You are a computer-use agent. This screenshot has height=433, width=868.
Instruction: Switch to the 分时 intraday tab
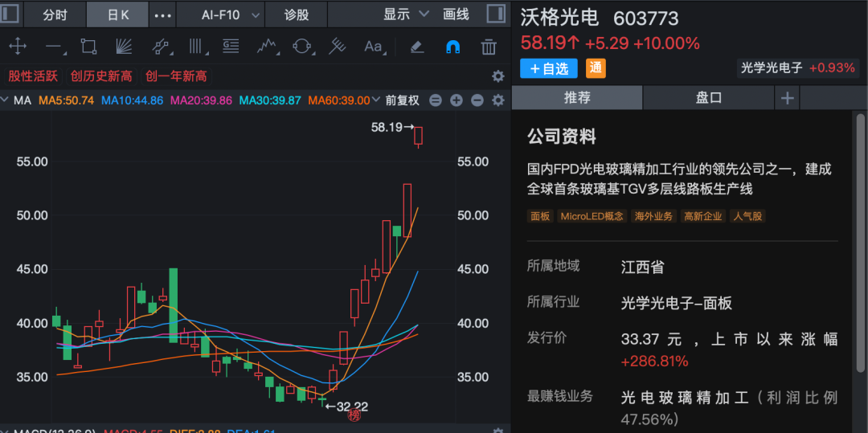(55, 14)
